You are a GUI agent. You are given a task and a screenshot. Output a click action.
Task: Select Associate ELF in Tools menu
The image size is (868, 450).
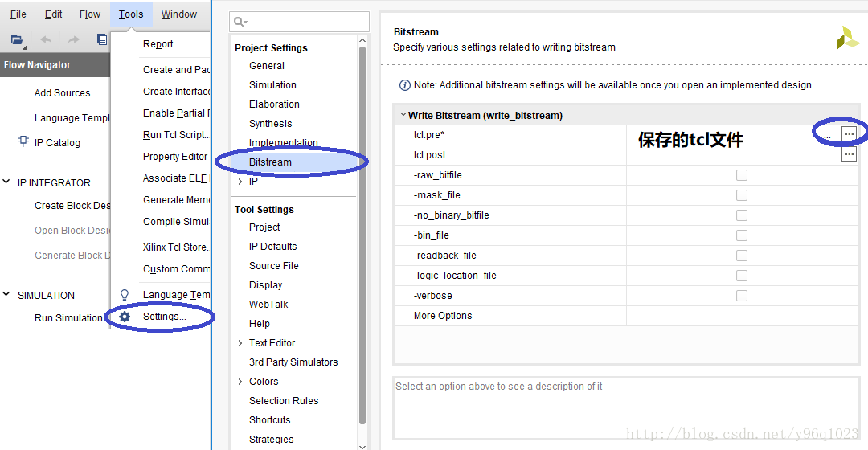[175, 178]
